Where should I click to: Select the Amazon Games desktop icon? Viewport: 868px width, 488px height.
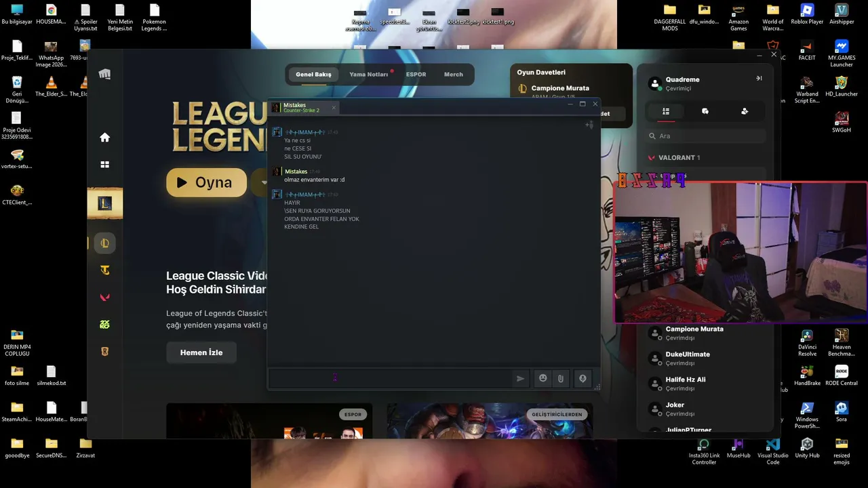coord(738,18)
